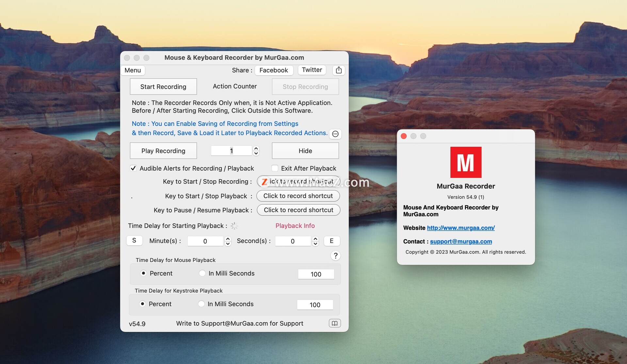Toggle Audible Alerts for Recording / Playback checkbox
Screen dimensions: 627x364
click(133, 168)
